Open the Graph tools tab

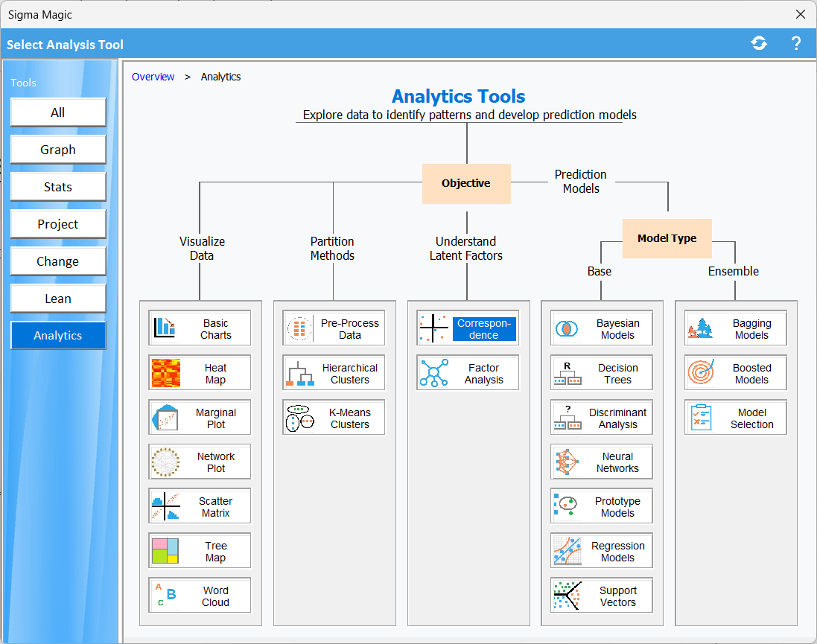[x=58, y=150]
